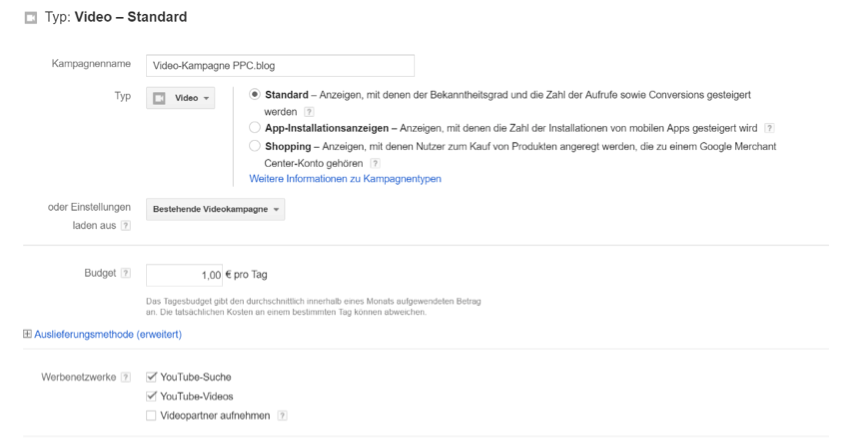Click help icon next to Budget label

126,273
